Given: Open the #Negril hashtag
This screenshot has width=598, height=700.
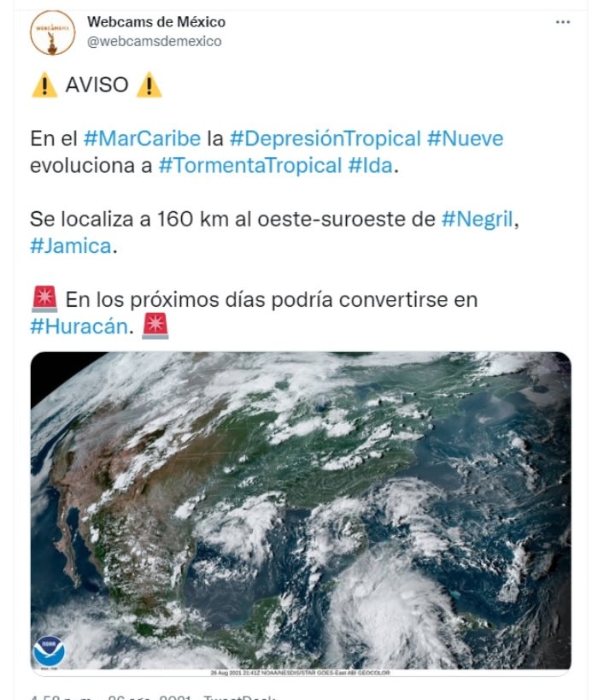Looking at the screenshot, I should [x=478, y=219].
